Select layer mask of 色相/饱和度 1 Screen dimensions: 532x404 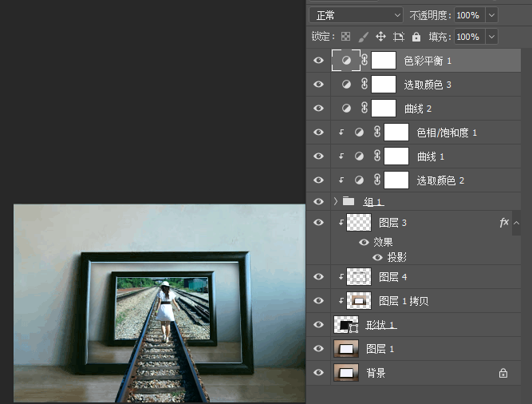coord(396,132)
